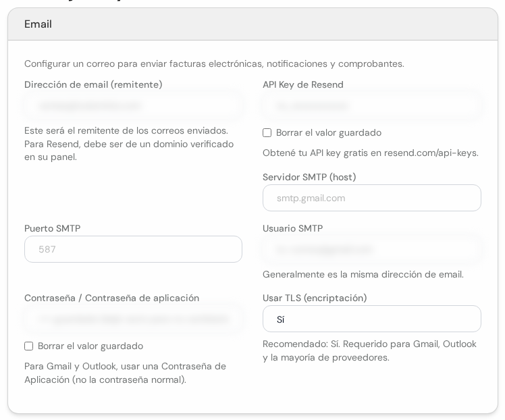This screenshot has height=420, width=505.
Task: Click into the API Key de Resend field
Action: [372, 105]
